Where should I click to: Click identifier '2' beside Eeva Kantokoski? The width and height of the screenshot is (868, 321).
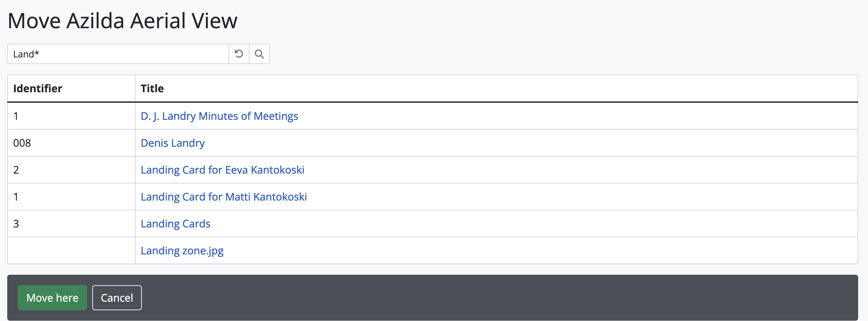[16, 170]
